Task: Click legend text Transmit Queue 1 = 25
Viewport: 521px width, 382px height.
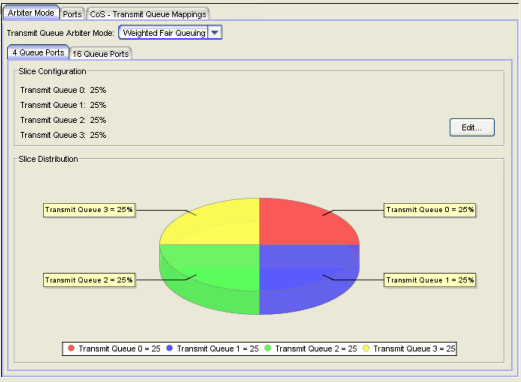Action: [x=218, y=349]
